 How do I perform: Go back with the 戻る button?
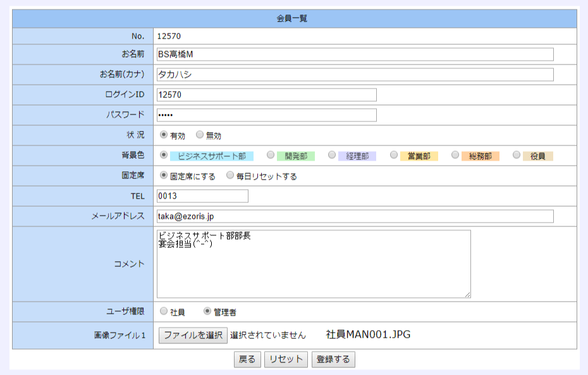click(247, 359)
